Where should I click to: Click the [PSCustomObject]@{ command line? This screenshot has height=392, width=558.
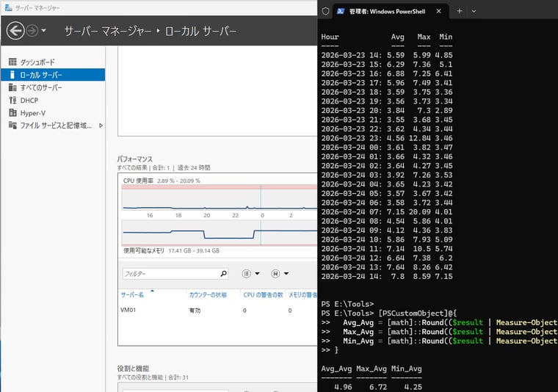[x=388, y=313]
